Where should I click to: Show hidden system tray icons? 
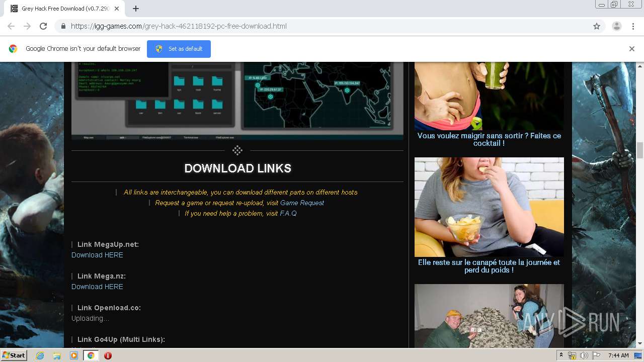pos(561,355)
